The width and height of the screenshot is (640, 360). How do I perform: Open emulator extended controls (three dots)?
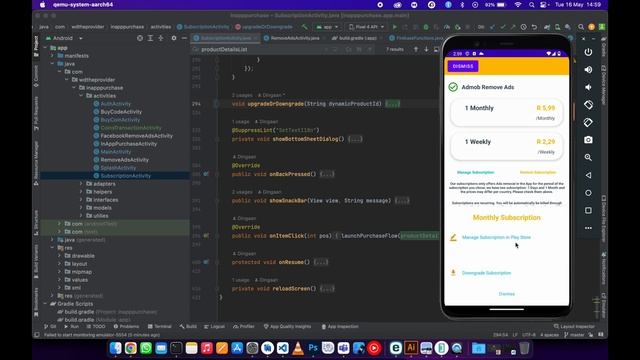(x=588, y=228)
